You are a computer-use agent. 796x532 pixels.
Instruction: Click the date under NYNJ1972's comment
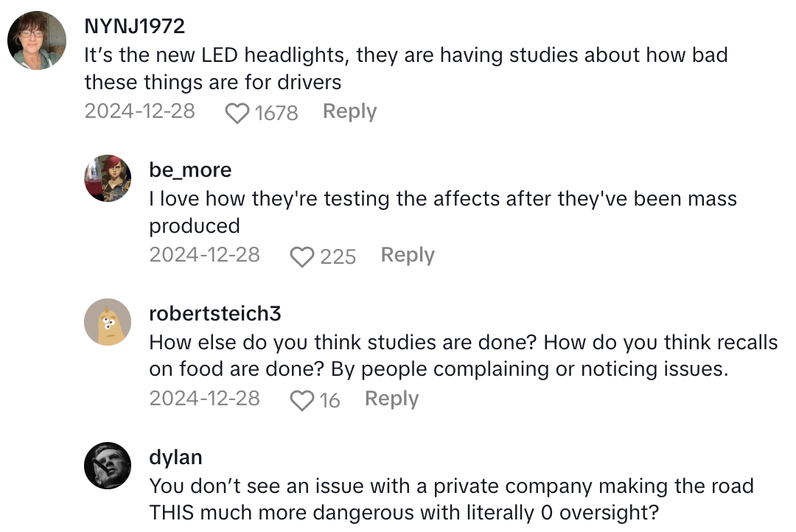[x=140, y=112]
